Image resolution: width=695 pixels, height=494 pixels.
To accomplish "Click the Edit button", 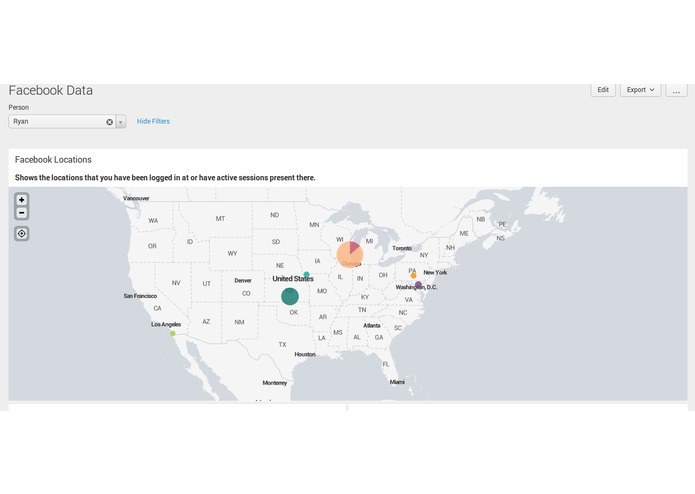I will coord(603,90).
